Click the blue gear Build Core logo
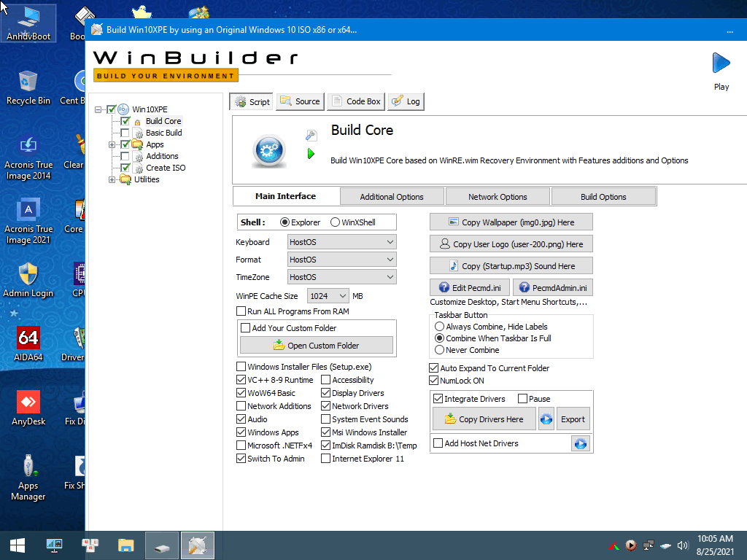 tap(269, 151)
